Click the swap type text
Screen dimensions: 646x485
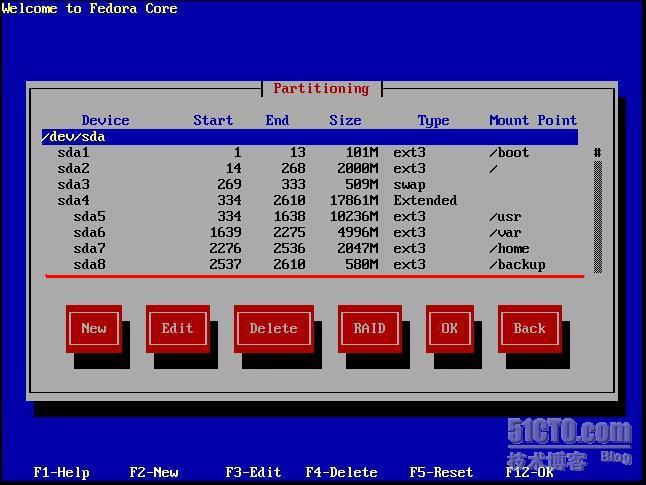(410, 185)
